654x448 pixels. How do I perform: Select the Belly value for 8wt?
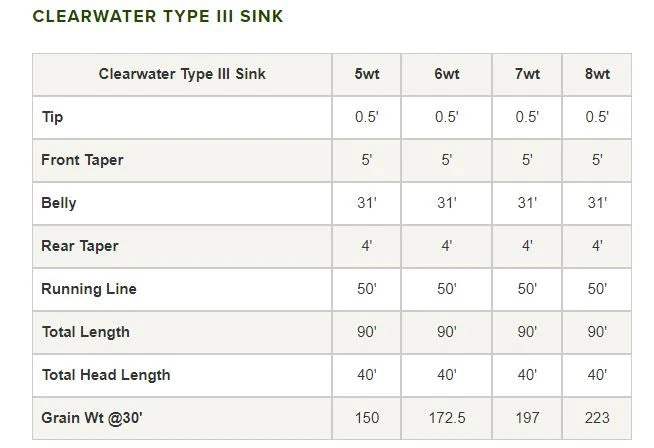tap(597, 203)
